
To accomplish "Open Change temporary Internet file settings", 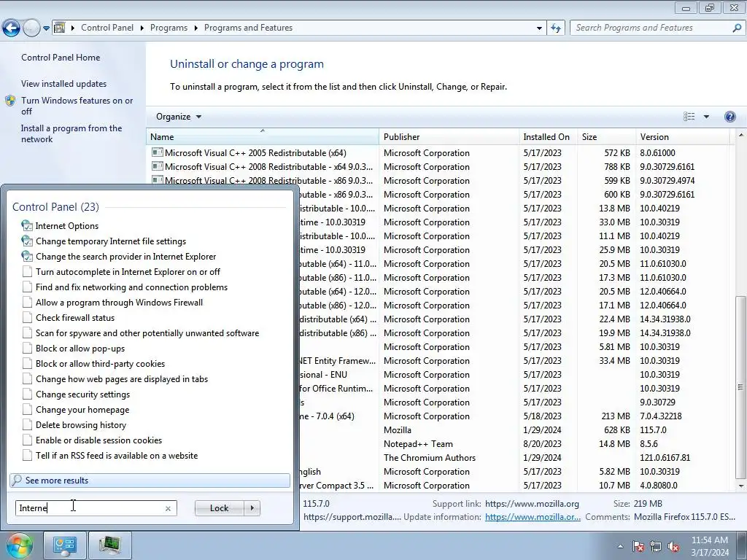I will 111,241.
